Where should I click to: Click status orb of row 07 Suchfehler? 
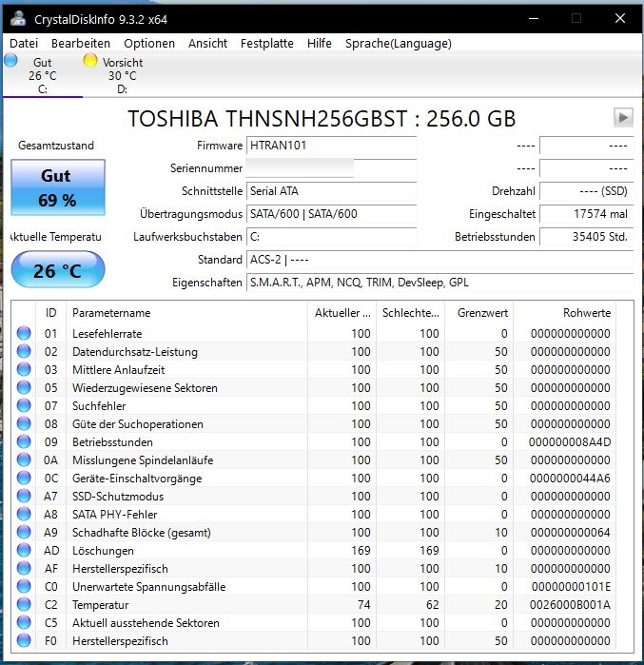coord(24,405)
